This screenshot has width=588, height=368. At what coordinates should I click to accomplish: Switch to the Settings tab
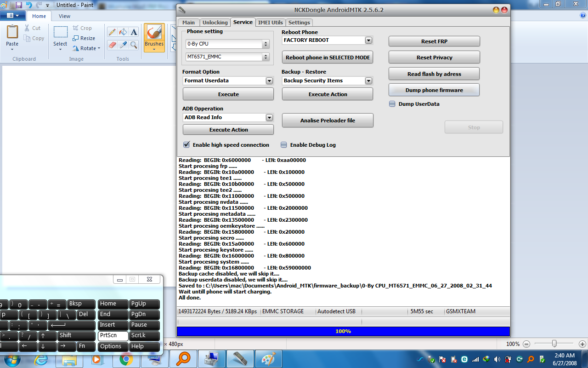point(300,23)
